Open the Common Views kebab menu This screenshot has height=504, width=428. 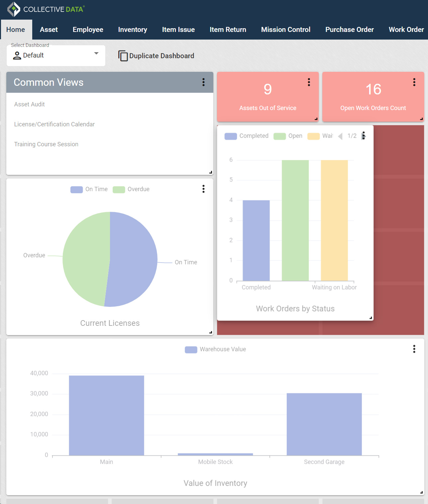pyautogui.click(x=203, y=82)
